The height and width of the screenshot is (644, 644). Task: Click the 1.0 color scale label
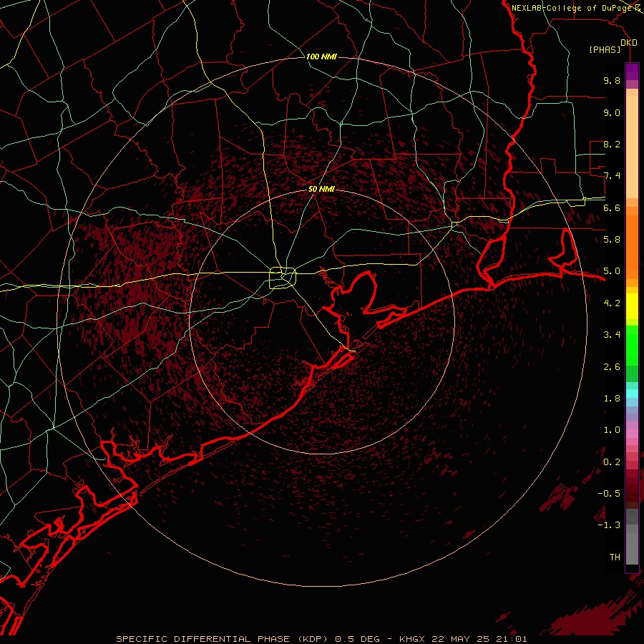click(612, 430)
